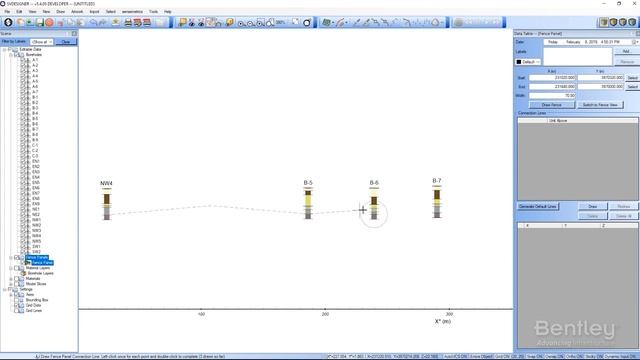Toggle the checkbox for borehole A-1
This screenshot has width=640, height=360.
pos(23,60)
